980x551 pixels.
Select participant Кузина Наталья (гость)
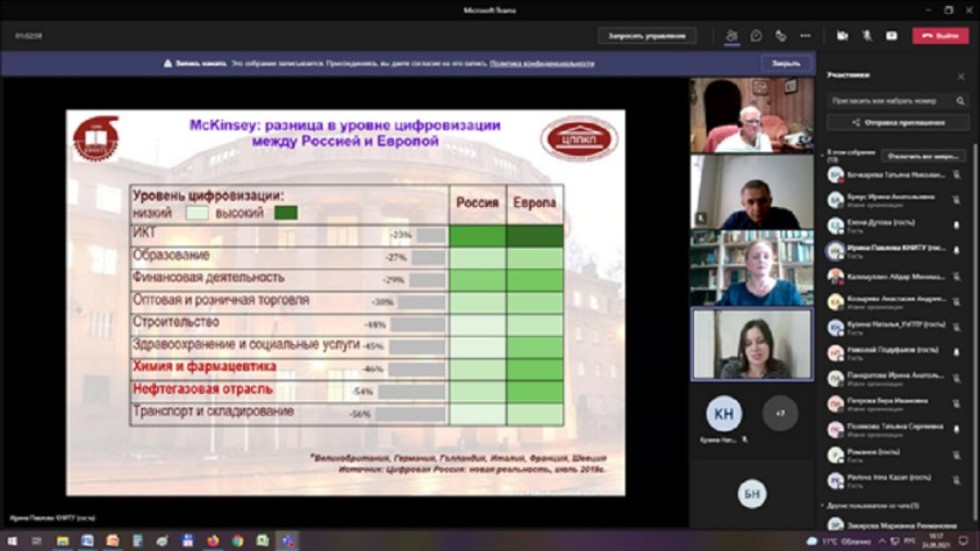pyautogui.click(x=896, y=327)
